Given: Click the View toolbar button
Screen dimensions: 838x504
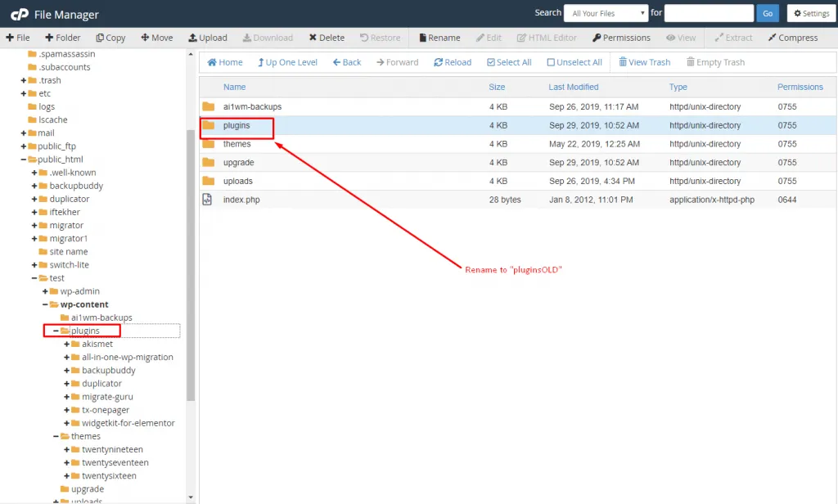Looking at the screenshot, I should click(x=681, y=38).
